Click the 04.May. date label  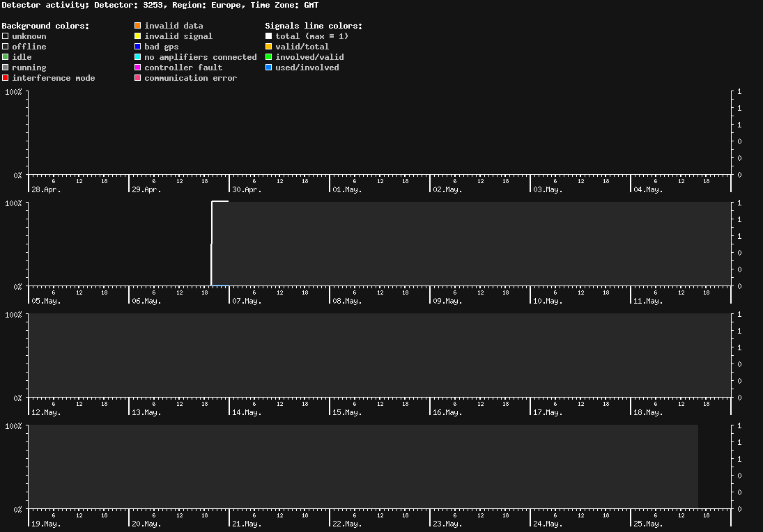(648, 189)
